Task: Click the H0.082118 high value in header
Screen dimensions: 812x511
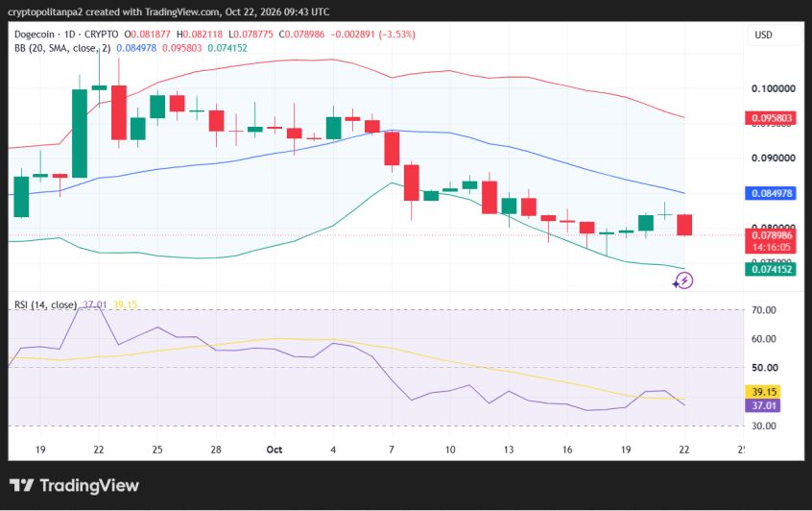Action: pos(200,35)
